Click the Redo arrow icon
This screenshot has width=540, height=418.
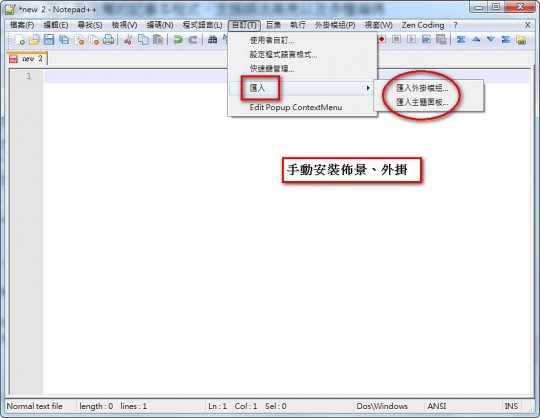tap(193, 40)
